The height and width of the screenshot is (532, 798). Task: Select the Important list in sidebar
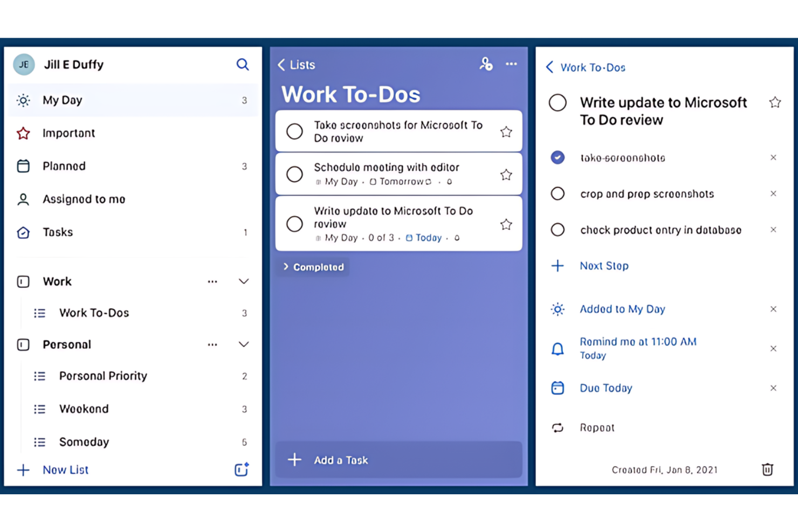pyautogui.click(x=68, y=133)
